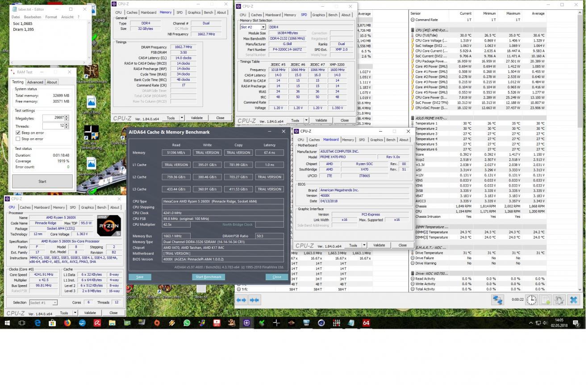The width and height of the screenshot is (588, 385).
Task: Open Tools dropdown arrow in CPU-Z Mainboard window
Action: coord(364,245)
